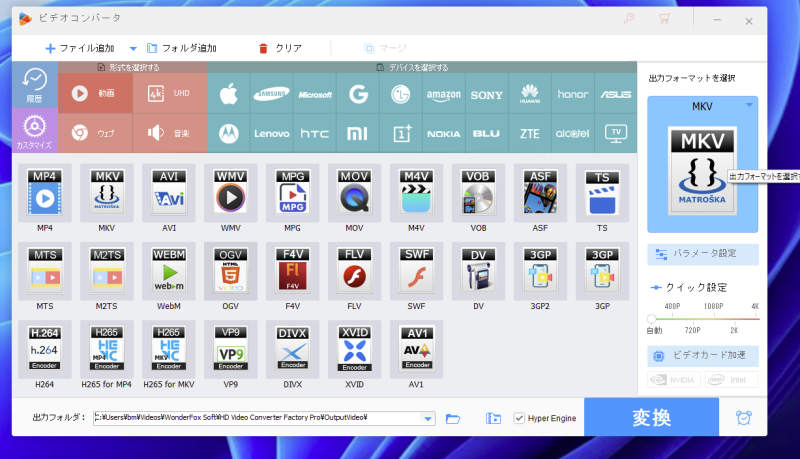Click the quick-setting resolution slider handle
This screenshot has width=800, height=459.
coord(652,319)
